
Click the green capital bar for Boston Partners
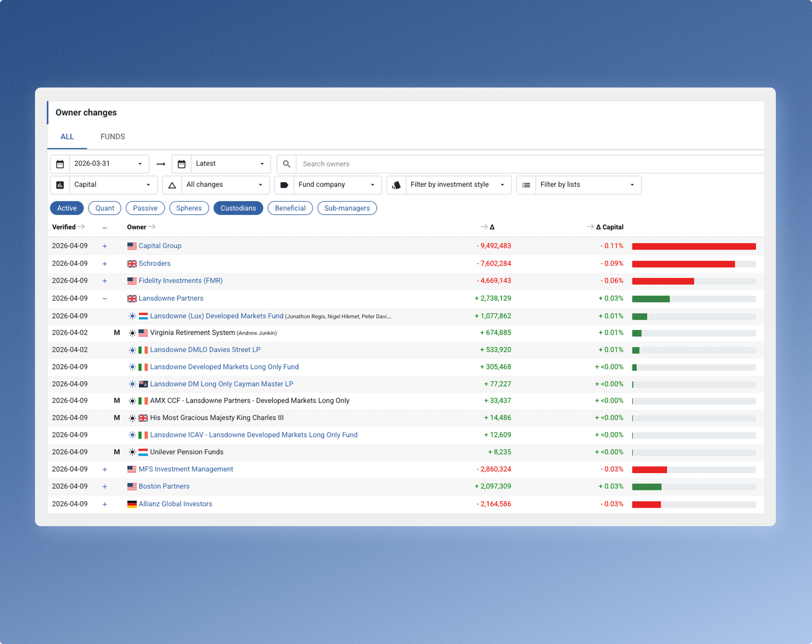(647, 487)
